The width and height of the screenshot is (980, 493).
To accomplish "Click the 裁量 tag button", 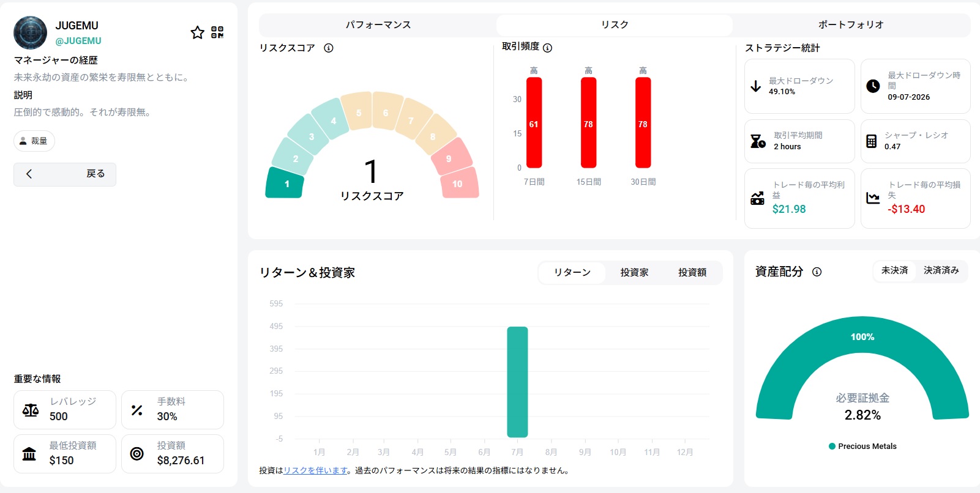I will point(34,141).
